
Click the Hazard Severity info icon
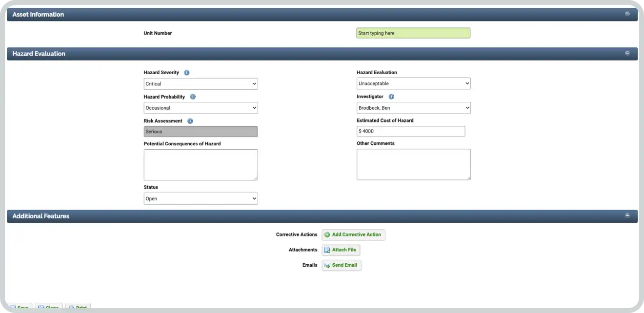click(187, 73)
